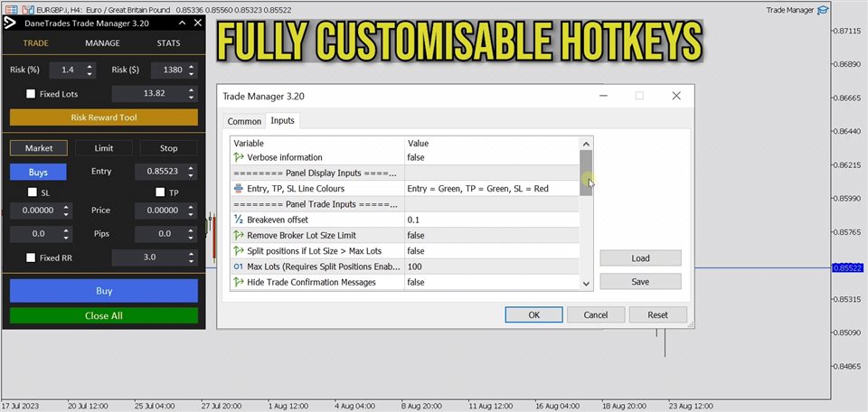Click the DaneTrades logo icon
868x412 pixels.
(10, 23)
